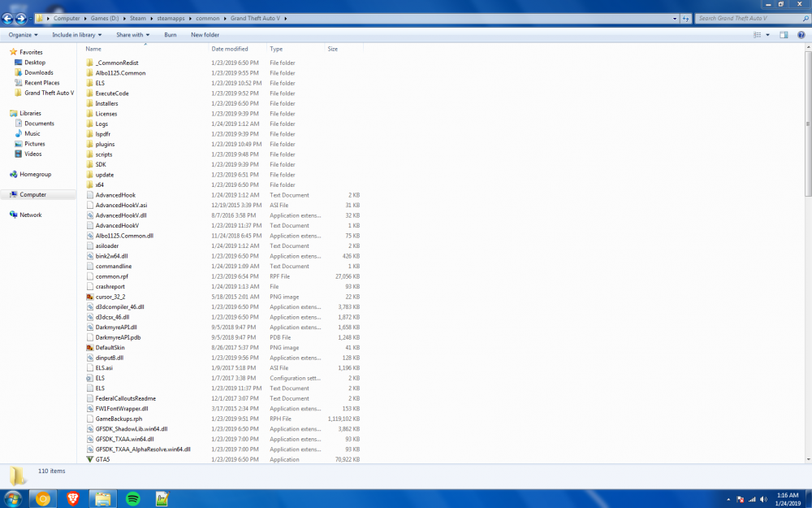Open the view options dropdown arrow
This screenshot has width=812, height=508.
tap(767, 35)
